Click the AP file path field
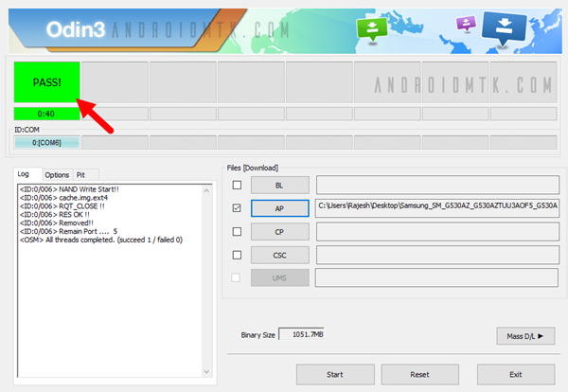Screen dimensions: 568x392 click(437, 208)
